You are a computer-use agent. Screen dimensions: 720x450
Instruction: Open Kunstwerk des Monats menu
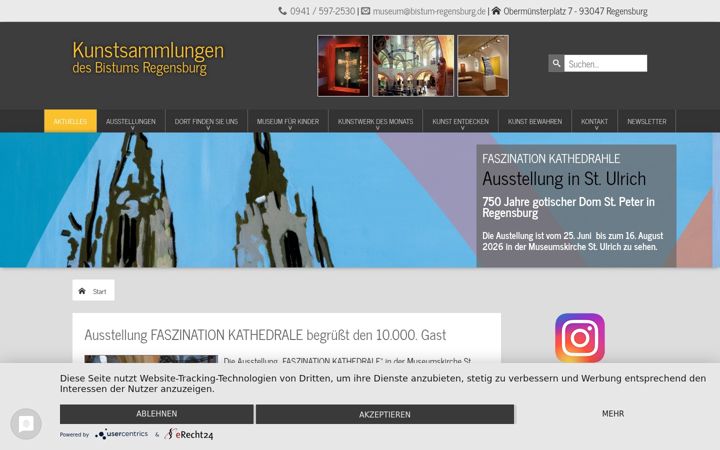(376, 121)
